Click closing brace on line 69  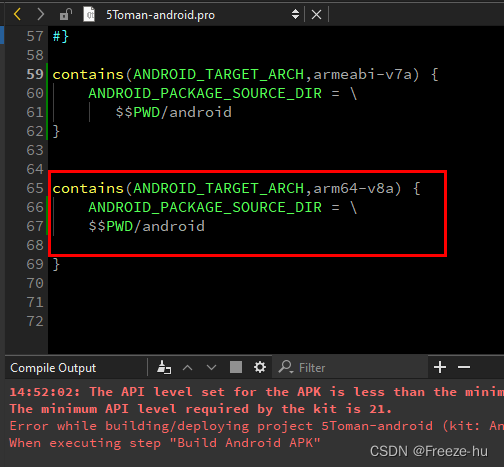56,264
